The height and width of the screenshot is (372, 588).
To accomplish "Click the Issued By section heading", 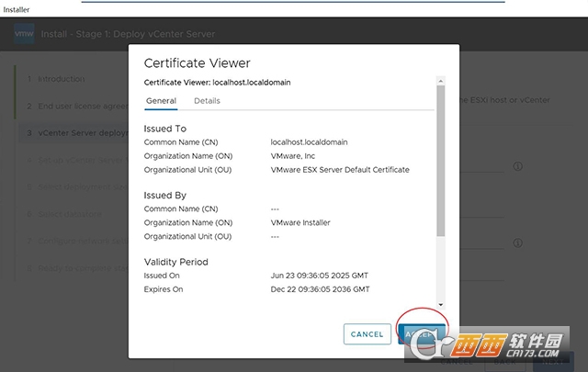I will coord(165,196).
